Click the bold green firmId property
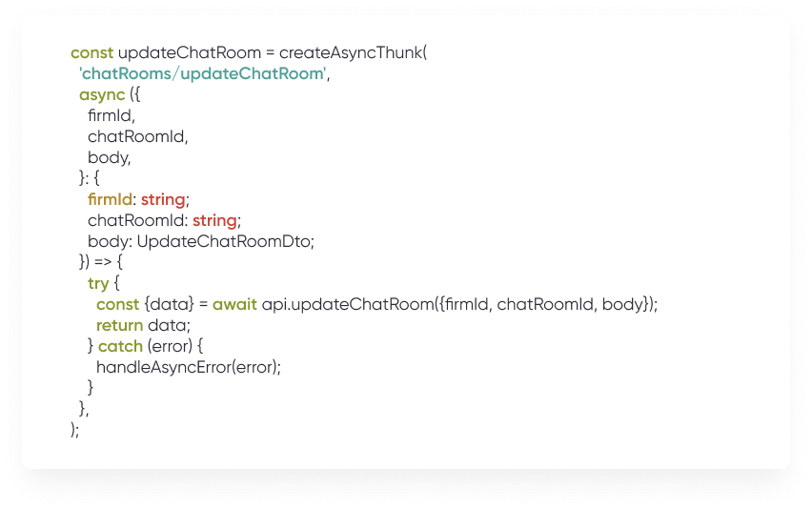The image size is (812, 509). click(111, 199)
